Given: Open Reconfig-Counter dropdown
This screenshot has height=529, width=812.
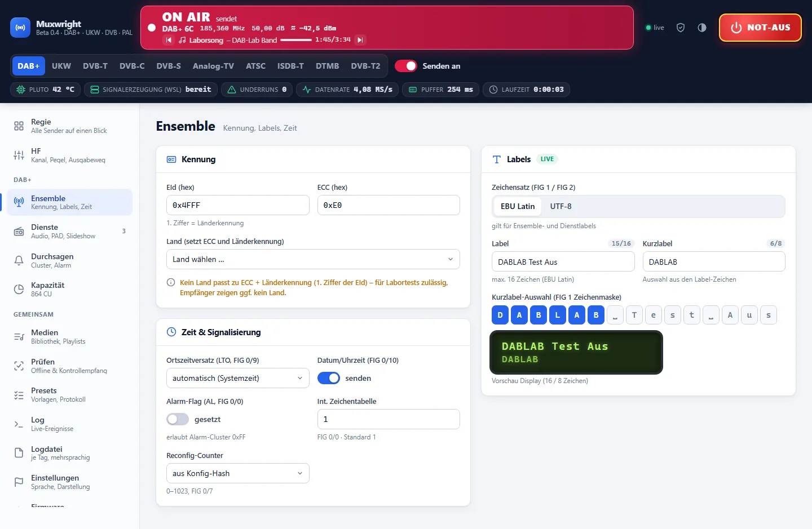Looking at the screenshot, I should coord(237,473).
